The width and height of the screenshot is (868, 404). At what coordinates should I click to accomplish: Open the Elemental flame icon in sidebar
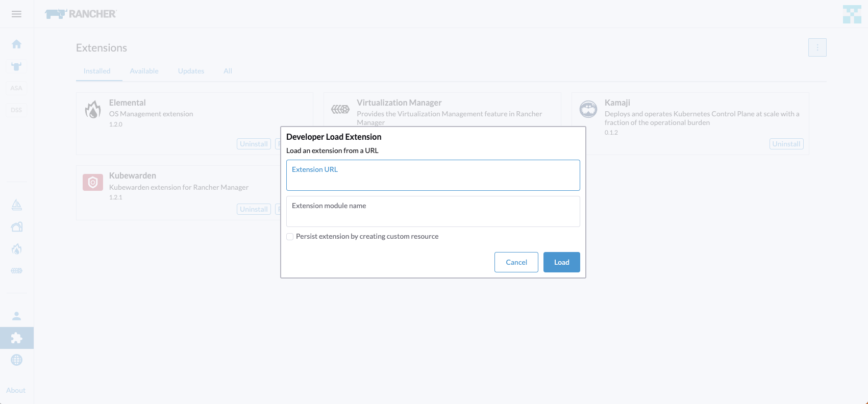16,249
